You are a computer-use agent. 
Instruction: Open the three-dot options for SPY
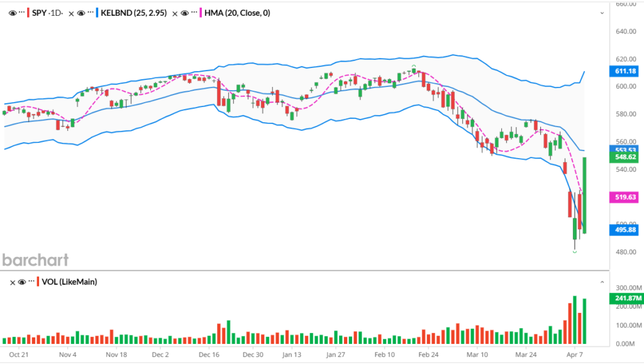[22, 13]
